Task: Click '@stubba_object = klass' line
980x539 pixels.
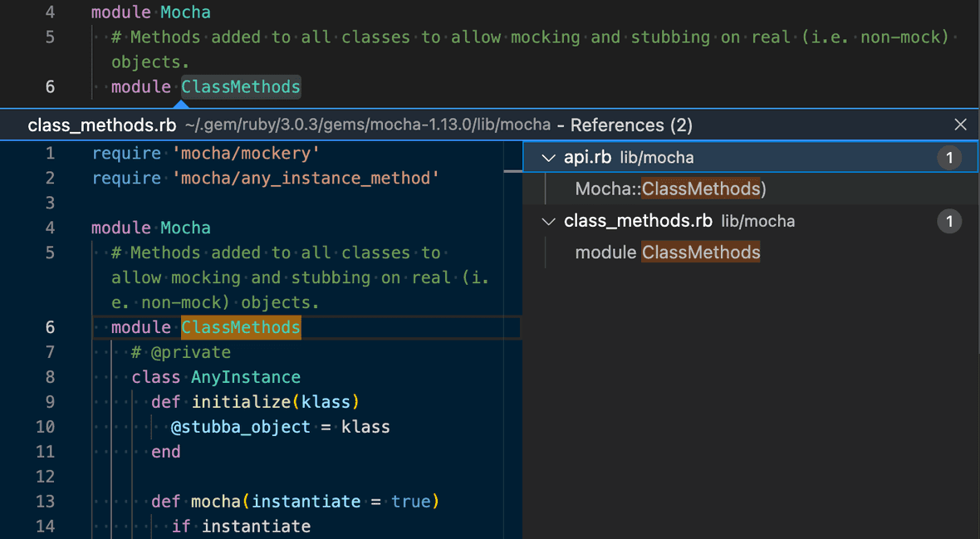Action: point(280,427)
